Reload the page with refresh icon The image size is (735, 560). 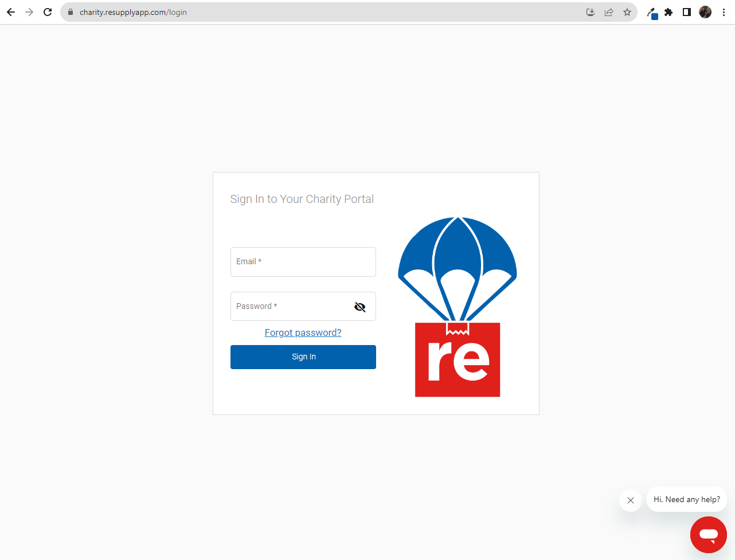48,12
